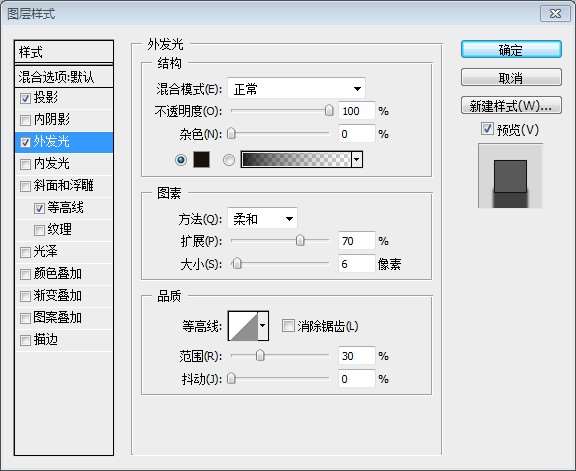Toggle the 消除锯齿 checkbox

pos(288,326)
